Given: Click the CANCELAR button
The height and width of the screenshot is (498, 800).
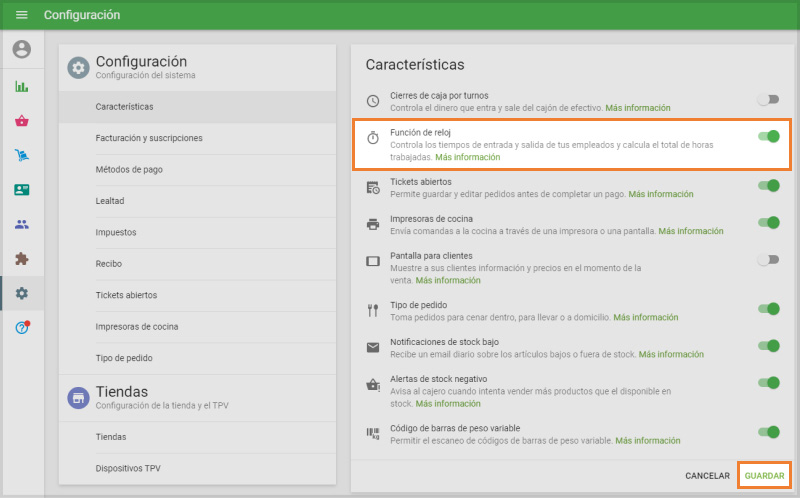Looking at the screenshot, I should click(706, 476).
